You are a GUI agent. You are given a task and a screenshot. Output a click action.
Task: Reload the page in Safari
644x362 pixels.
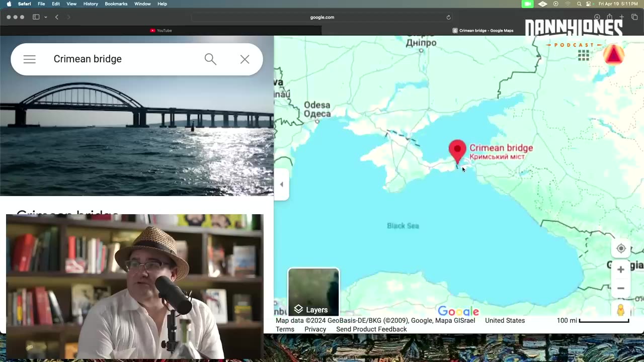point(448,17)
